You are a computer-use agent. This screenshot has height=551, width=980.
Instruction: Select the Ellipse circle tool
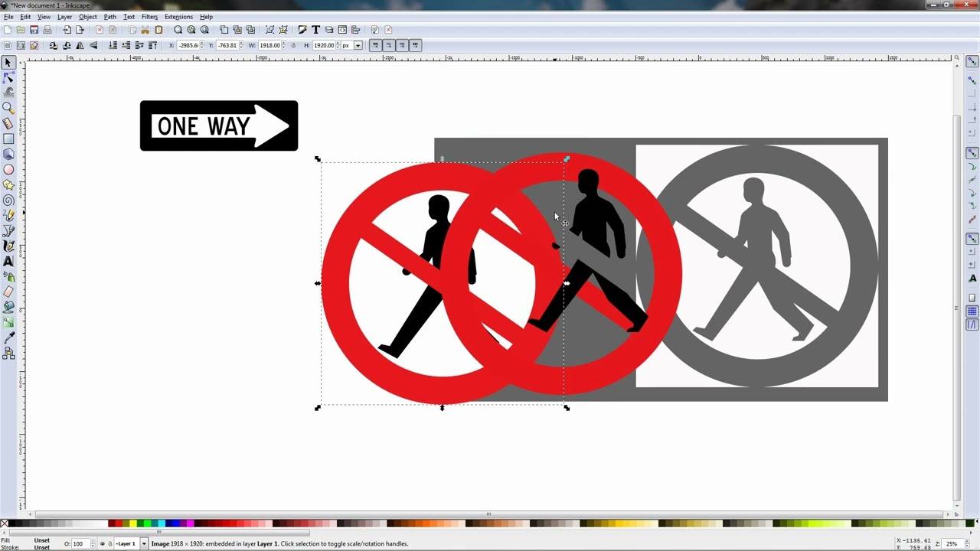click(x=8, y=169)
